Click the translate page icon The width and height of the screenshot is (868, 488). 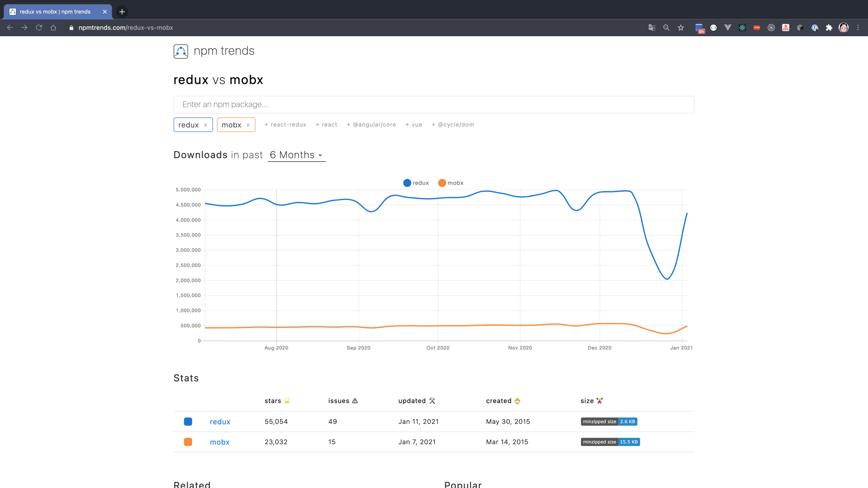coord(652,28)
